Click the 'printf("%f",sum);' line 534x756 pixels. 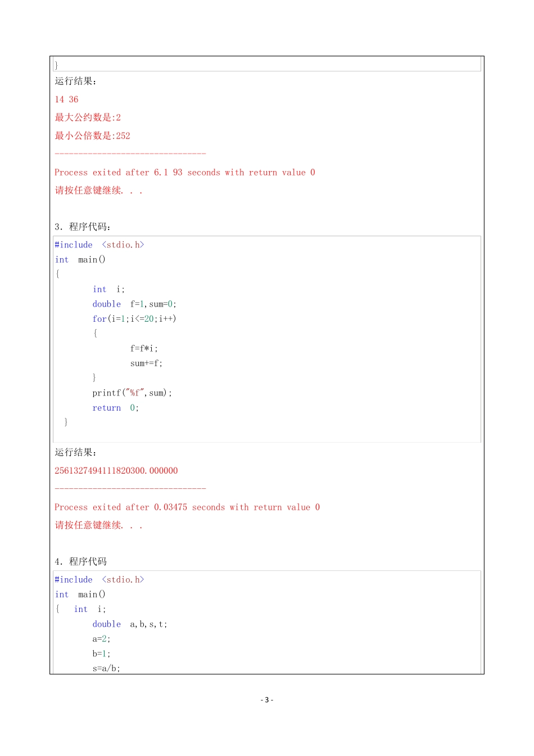click(x=132, y=393)
